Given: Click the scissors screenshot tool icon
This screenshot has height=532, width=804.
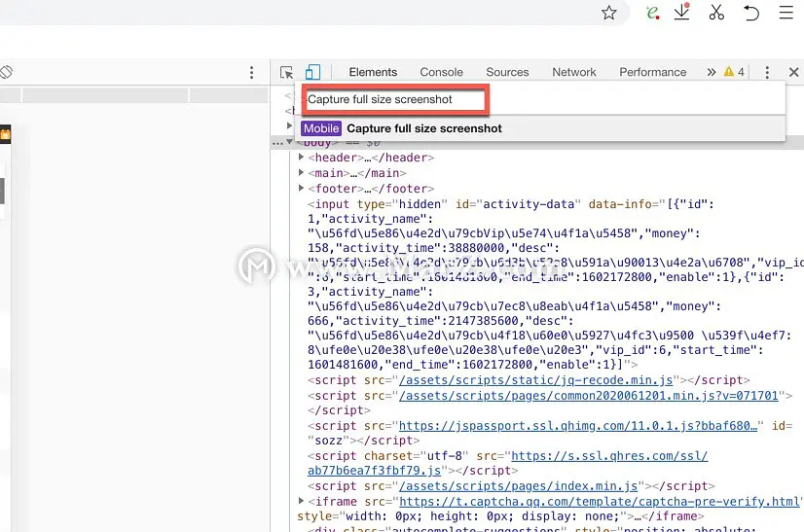Looking at the screenshot, I should point(716,13).
